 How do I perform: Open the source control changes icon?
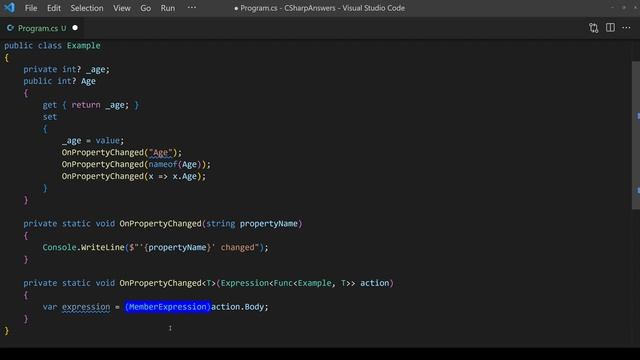pyautogui.click(x=593, y=28)
